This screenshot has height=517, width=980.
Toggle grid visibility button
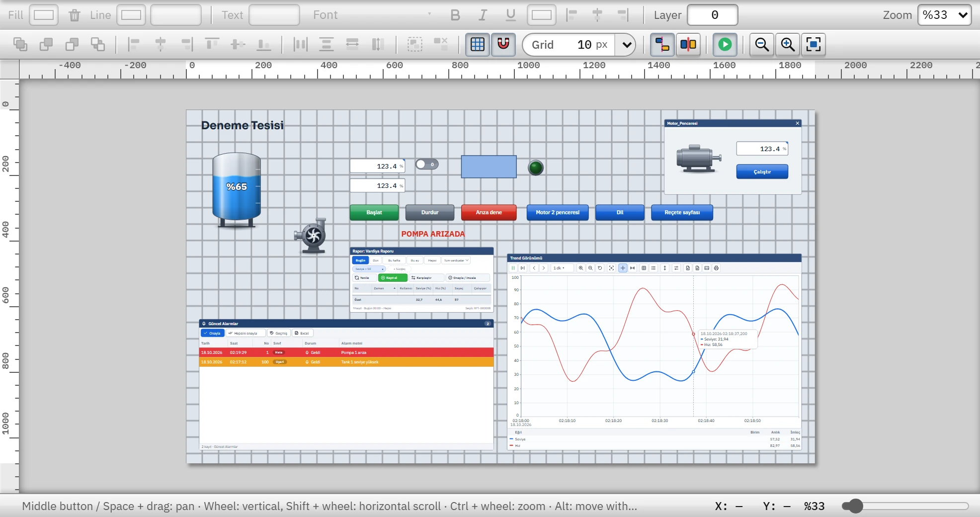(478, 44)
